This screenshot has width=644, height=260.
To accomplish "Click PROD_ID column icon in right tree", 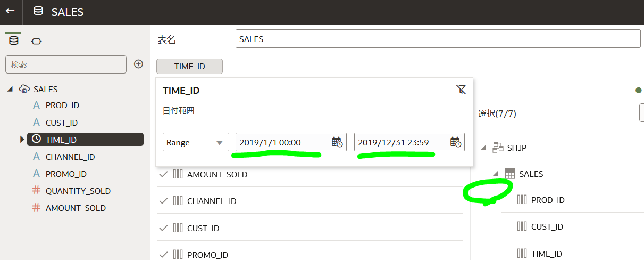I will [522, 200].
